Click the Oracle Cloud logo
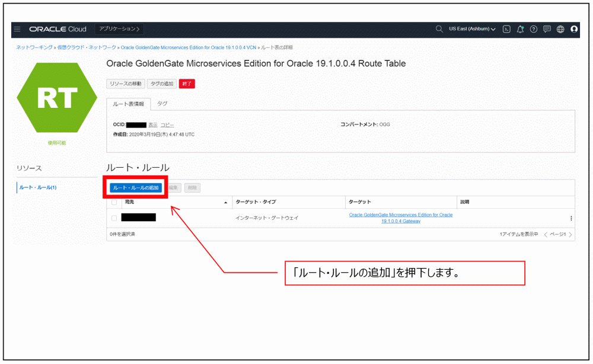The image size is (593, 364). [x=58, y=29]
